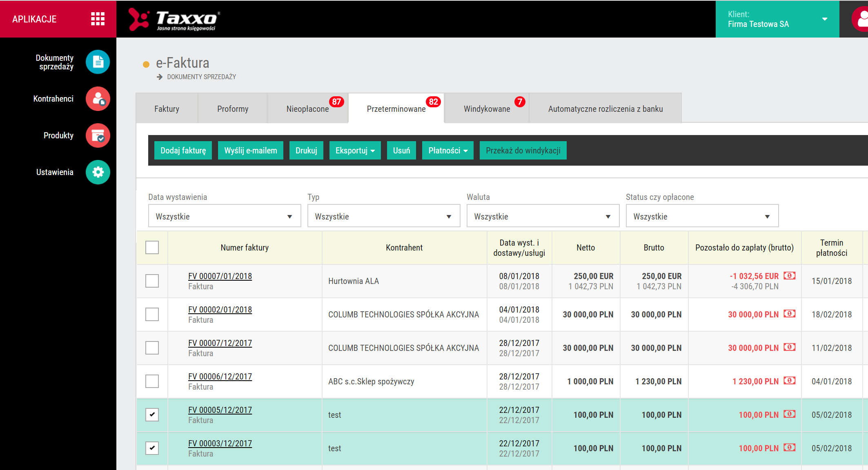Click the Produkty sidebar icon

click(x=98, y=135)
